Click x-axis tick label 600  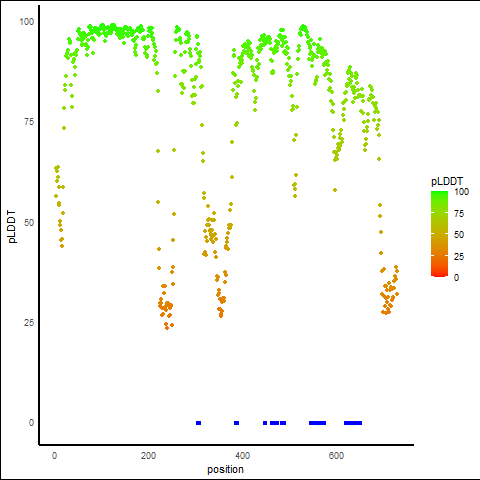pos(336,456)
